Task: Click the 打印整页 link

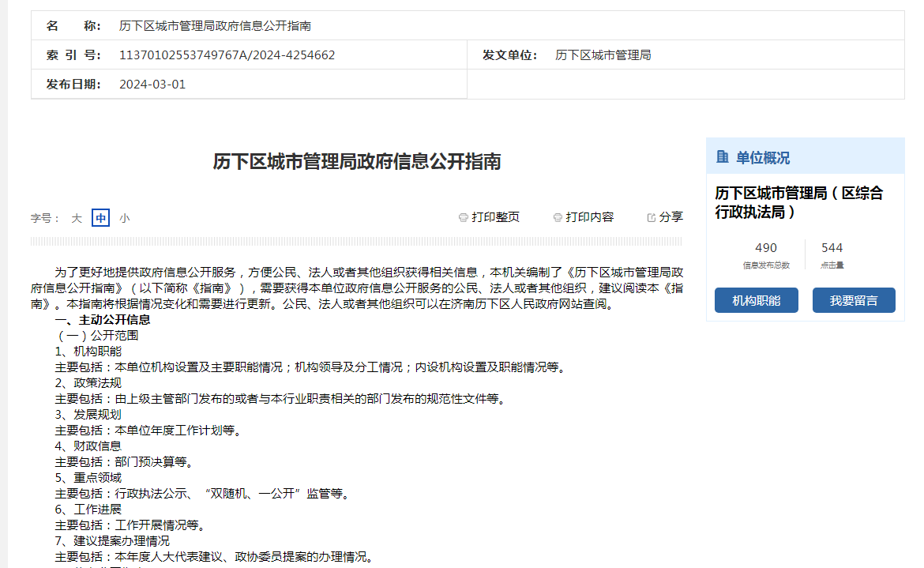Action: pos(496,217)
